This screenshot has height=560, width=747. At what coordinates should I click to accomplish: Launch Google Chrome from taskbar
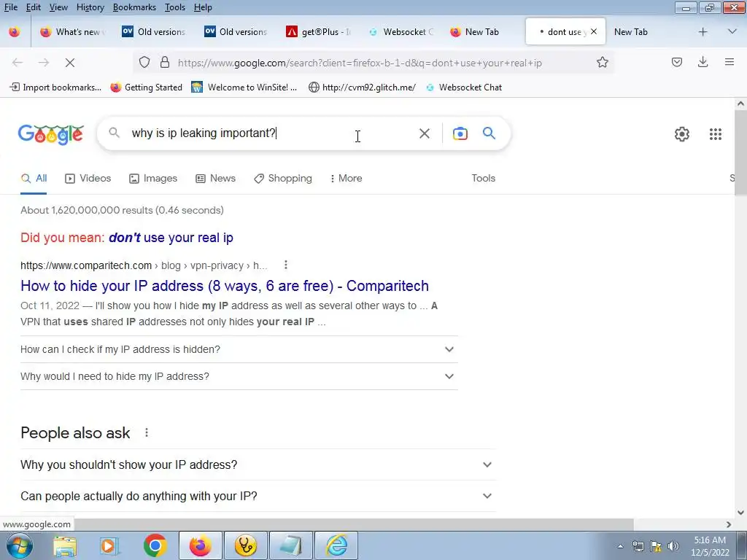[x=155, y=545]
